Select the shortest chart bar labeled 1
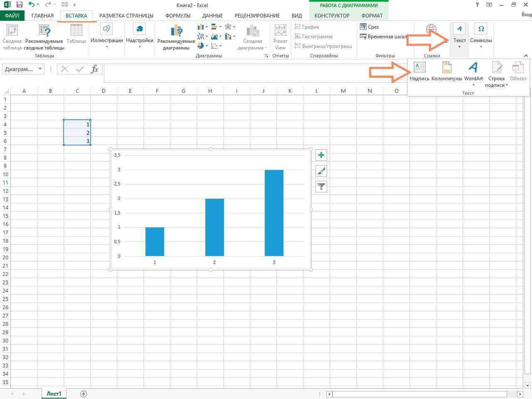The height and width of the screenshot is (399, 532). point(155,241)
